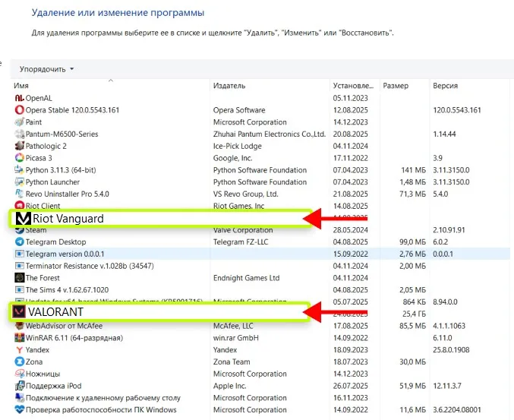Select the WebAdvisor от McAfee icon
The width and height of the screenshot is (514, 420).
[x=19, y=326]
